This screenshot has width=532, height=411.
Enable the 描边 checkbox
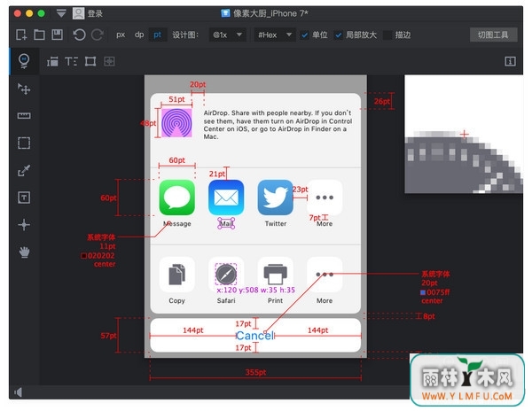point(387,35)
